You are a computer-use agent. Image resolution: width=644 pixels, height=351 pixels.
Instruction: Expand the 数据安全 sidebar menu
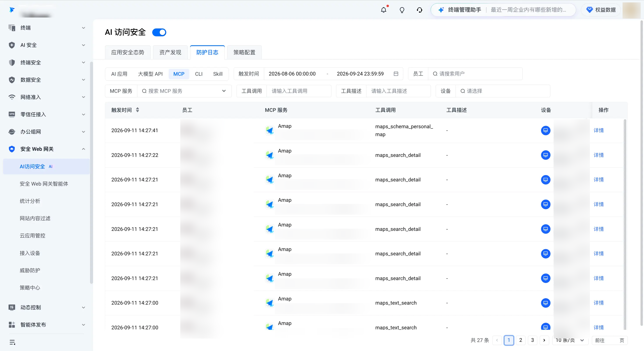click(46, 80)
